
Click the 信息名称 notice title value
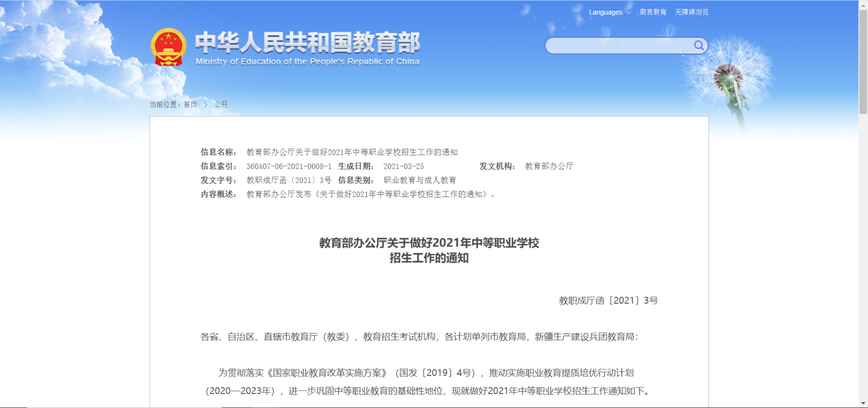pos(352,152)
